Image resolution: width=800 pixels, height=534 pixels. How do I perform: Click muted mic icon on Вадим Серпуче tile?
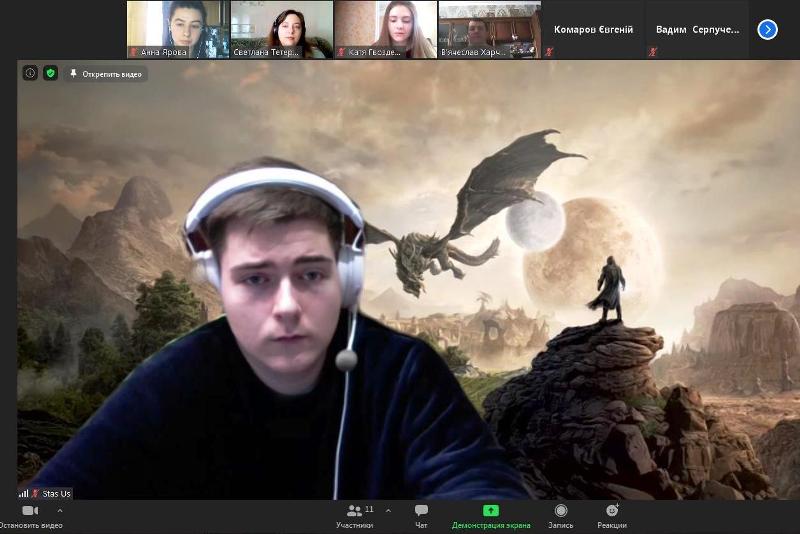coord(652,52)
